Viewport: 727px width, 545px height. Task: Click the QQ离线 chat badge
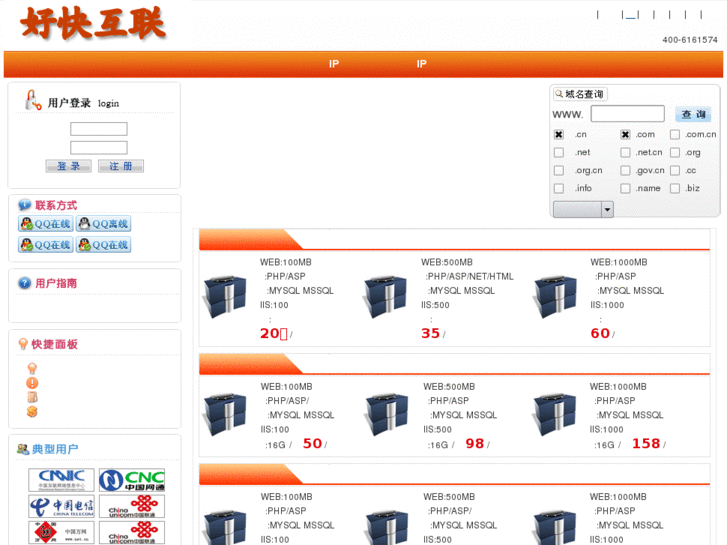(103, 224)
